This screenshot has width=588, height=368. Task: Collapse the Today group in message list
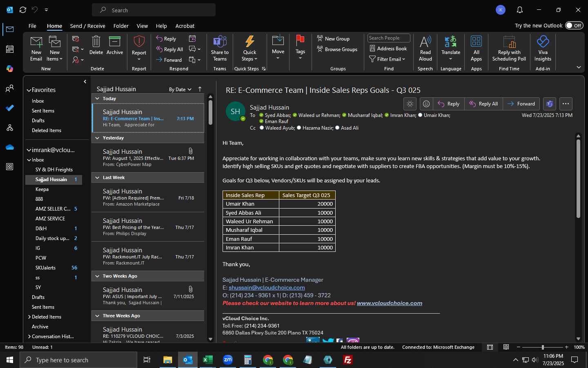[x=97, y=99]
